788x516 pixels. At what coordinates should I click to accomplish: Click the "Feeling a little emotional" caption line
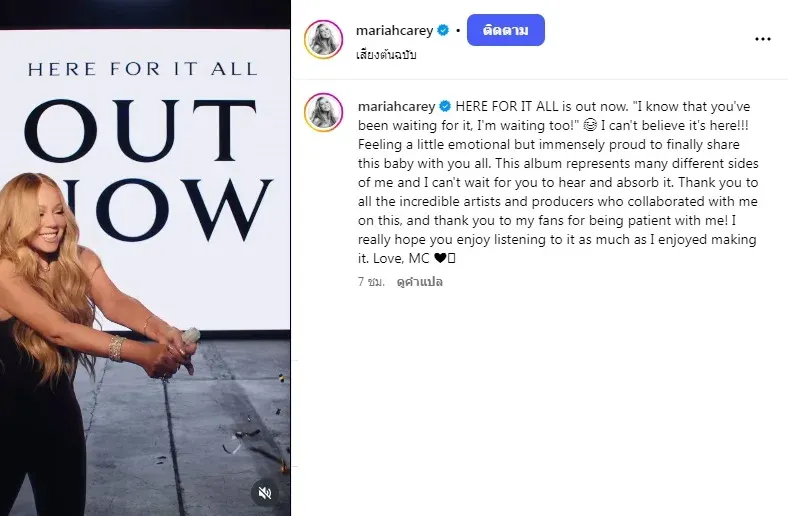click(548, 145)
